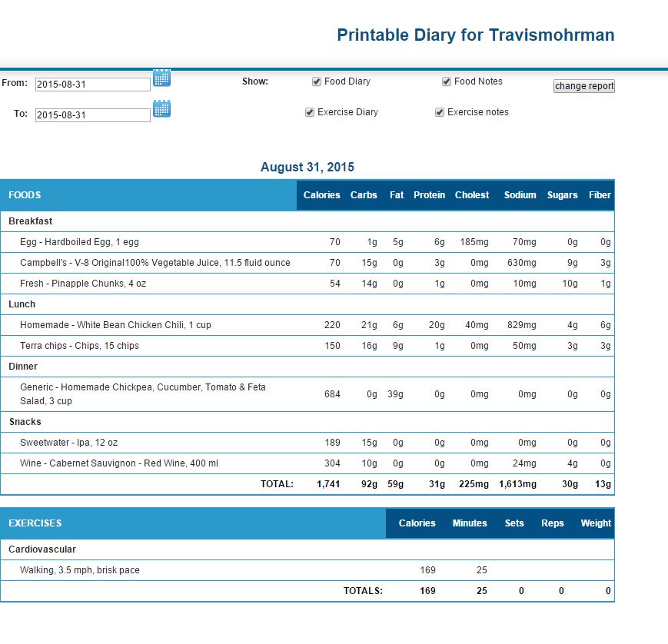Viewport: 668px width, 644px height.
Task: Click the Sodium column header
Action: [x=520, y=195]
